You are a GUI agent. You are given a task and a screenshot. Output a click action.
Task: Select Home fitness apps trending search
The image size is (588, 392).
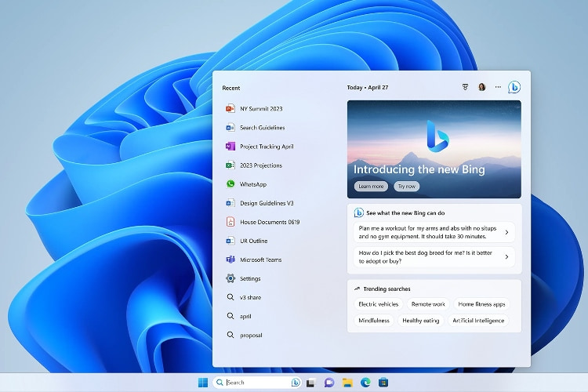481,304
